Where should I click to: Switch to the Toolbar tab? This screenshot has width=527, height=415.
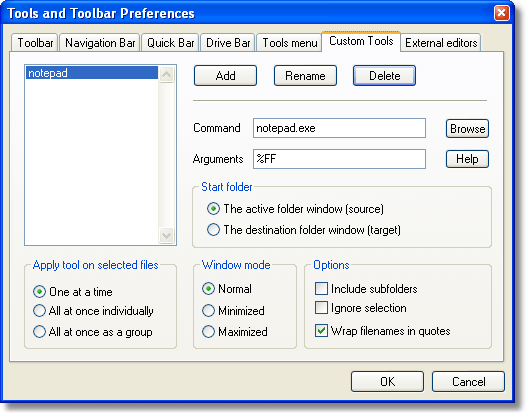point(35,43)
